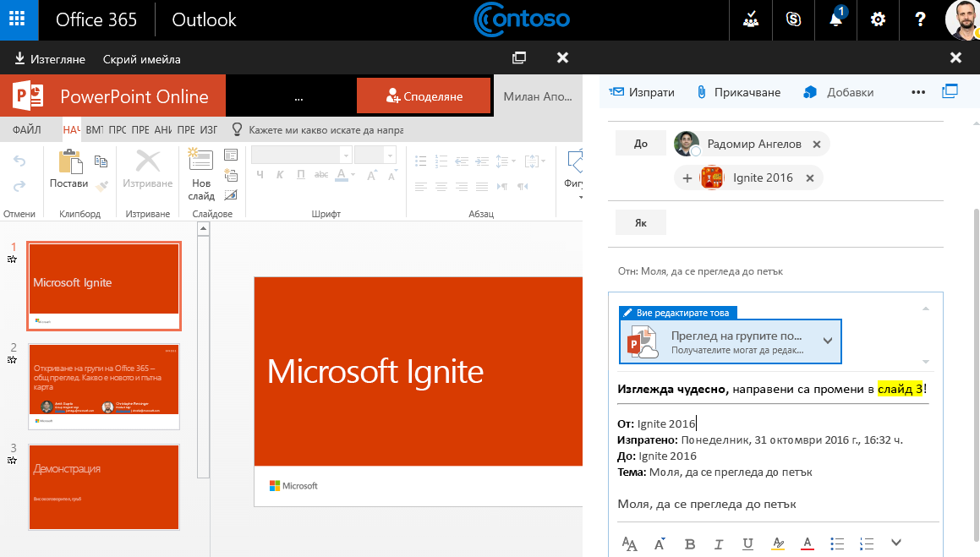Click the Undo arrow in PowerPoint ribbon

point(19,161)
